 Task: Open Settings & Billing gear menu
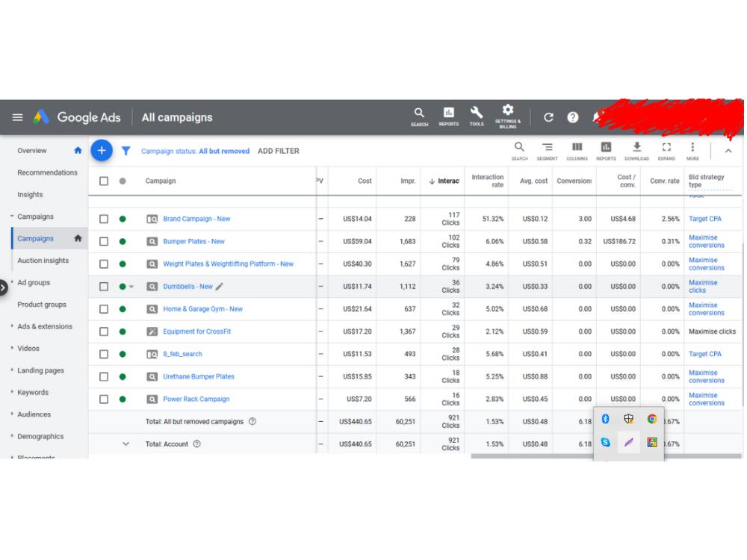pos(508,116)
